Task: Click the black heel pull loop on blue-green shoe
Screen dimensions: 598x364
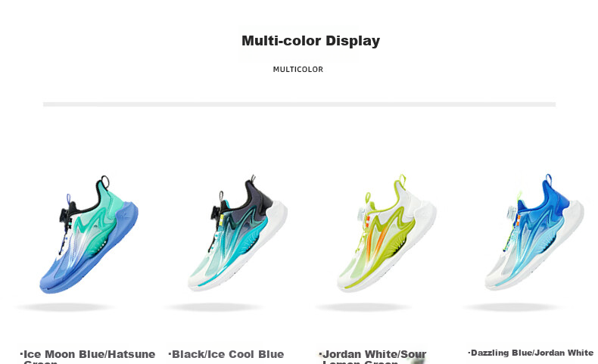Action: 105,182
